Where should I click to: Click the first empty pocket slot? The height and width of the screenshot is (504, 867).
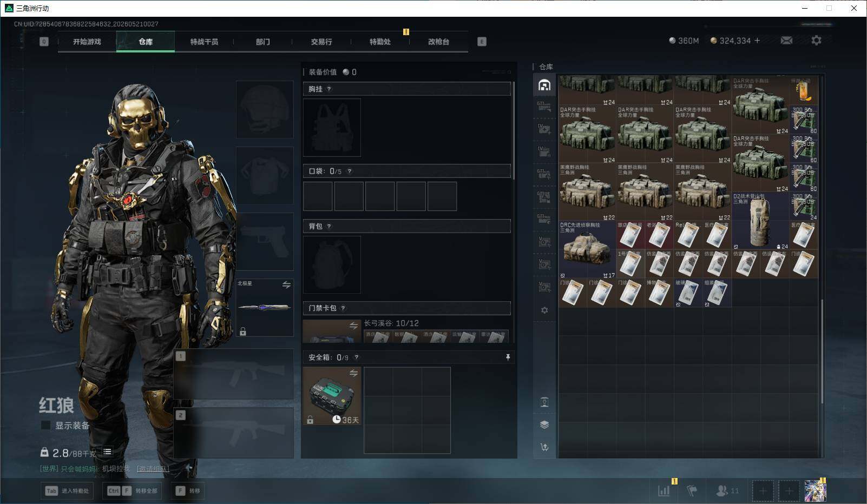[x=318, y=196]
